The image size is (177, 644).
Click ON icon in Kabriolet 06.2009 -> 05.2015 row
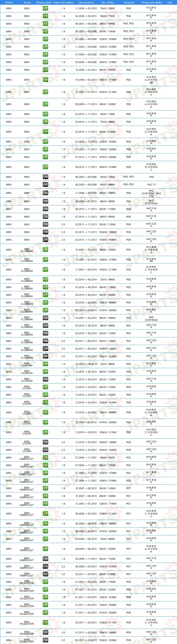tap(45, 566)
